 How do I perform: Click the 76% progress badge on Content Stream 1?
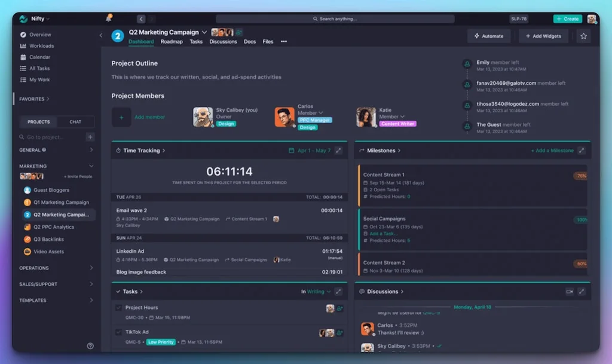(x=579, y=176)
